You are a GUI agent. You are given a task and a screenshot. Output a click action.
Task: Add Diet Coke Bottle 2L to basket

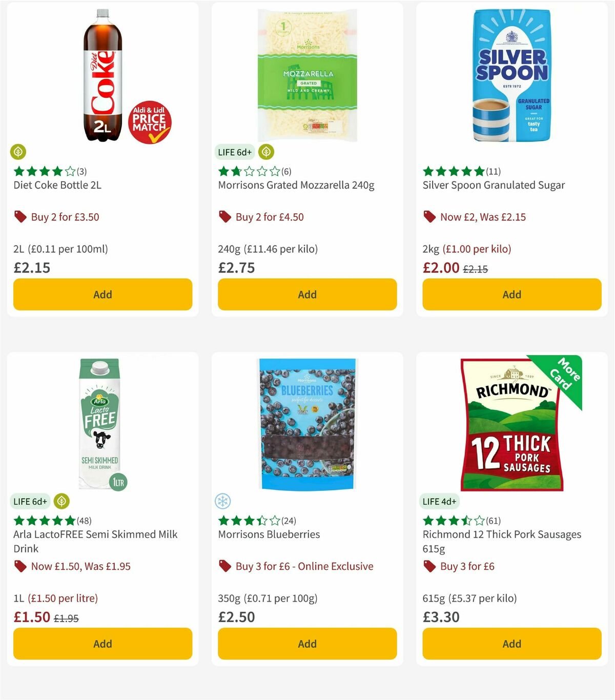(x=102, y=294)
